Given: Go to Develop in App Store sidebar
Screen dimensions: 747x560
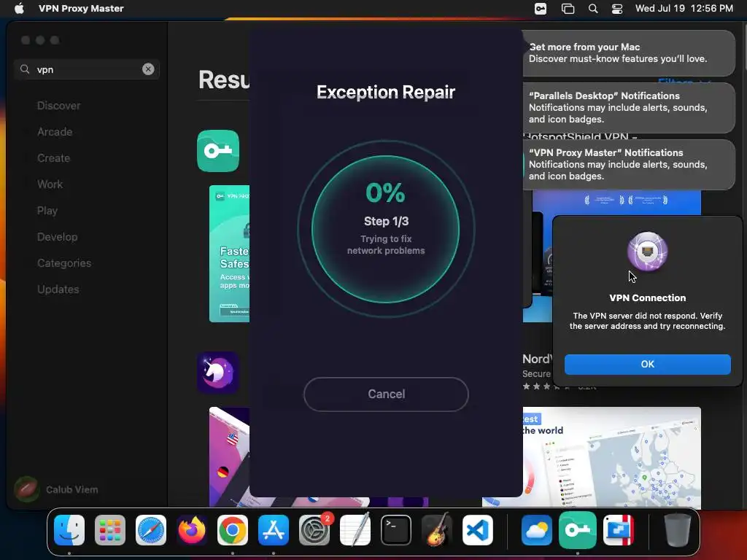Looking at the screenshot, I should 57,237.
